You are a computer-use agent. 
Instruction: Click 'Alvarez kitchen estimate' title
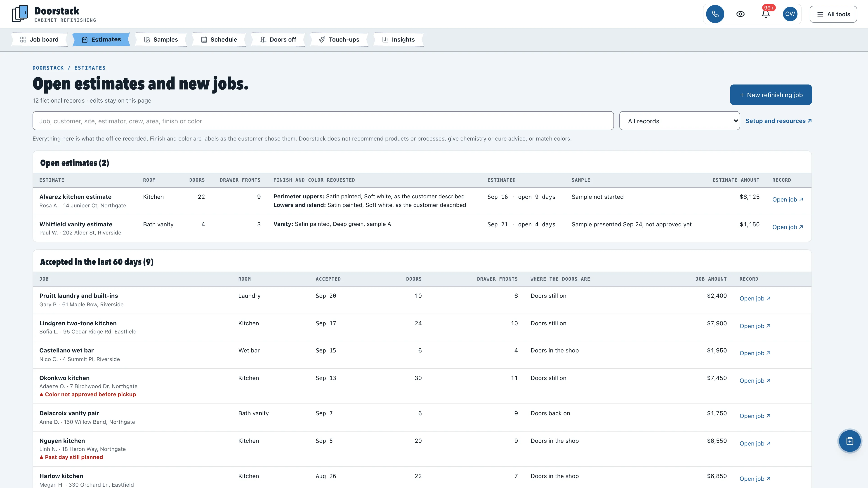75,197
